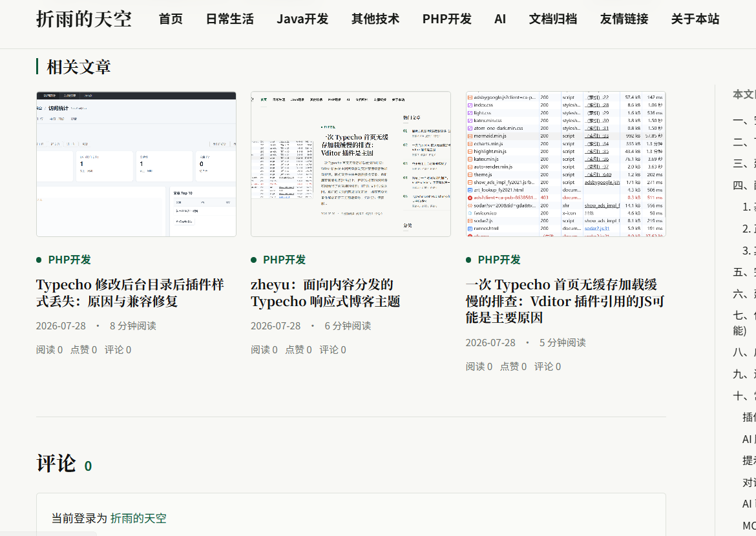
Task: Open 文档归档 archive page
Action: click(x=553, y=19)
